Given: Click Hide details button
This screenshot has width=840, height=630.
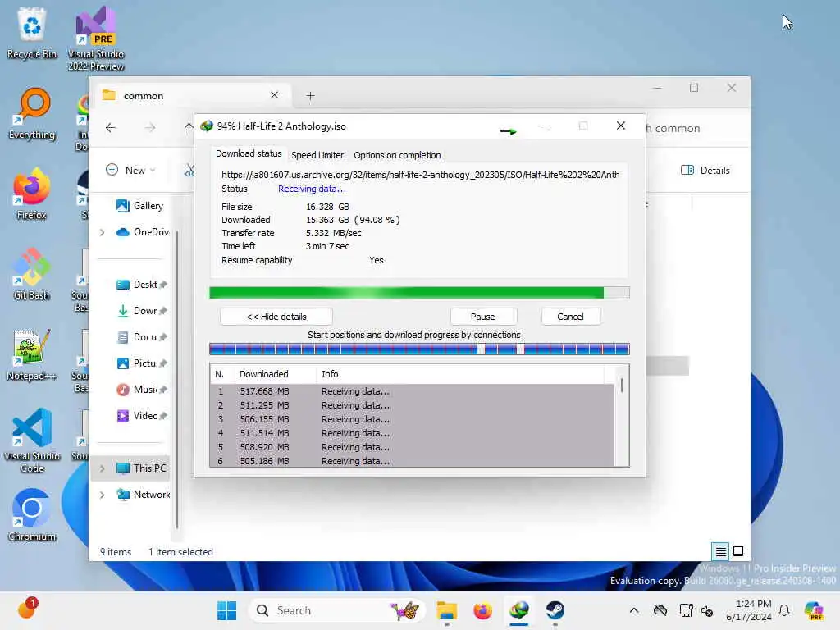Looking at the screenshot, I should pyautogui.click(x=276, y=317).
